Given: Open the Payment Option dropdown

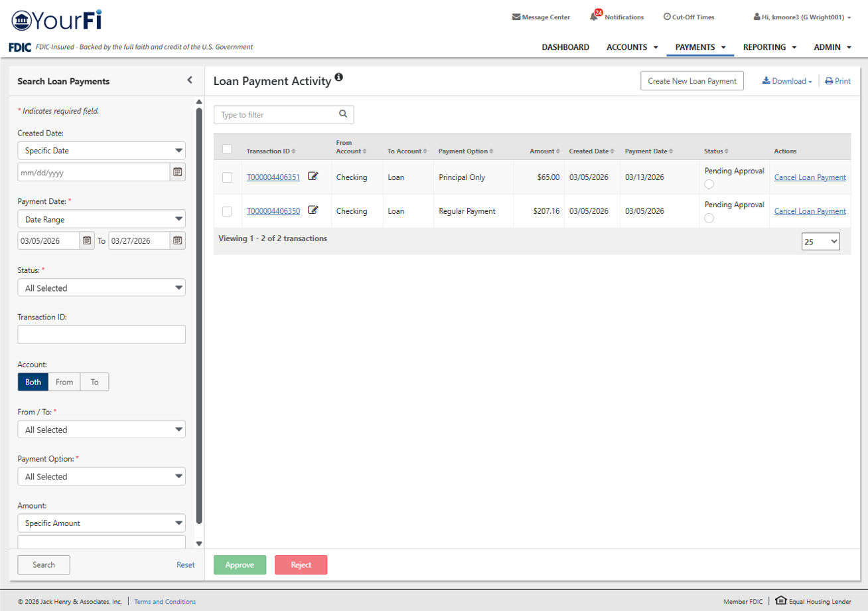Looking at the screenshot, I should (102, 476).
